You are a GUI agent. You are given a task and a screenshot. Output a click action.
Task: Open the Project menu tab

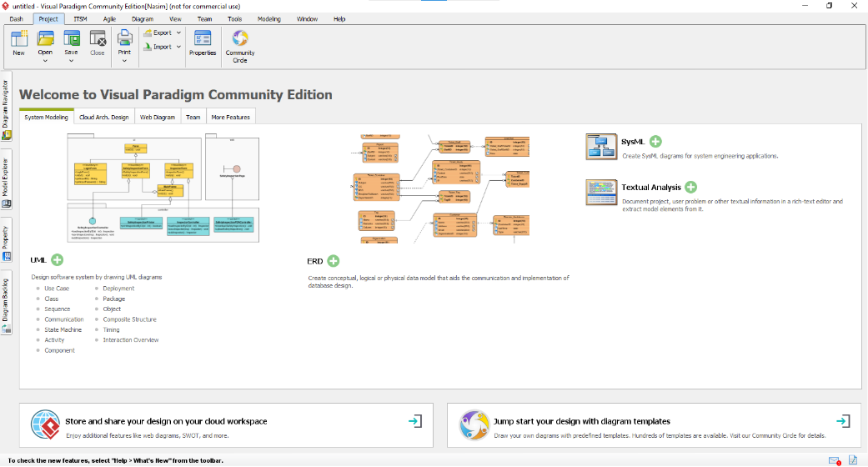[x=48, y=19]
